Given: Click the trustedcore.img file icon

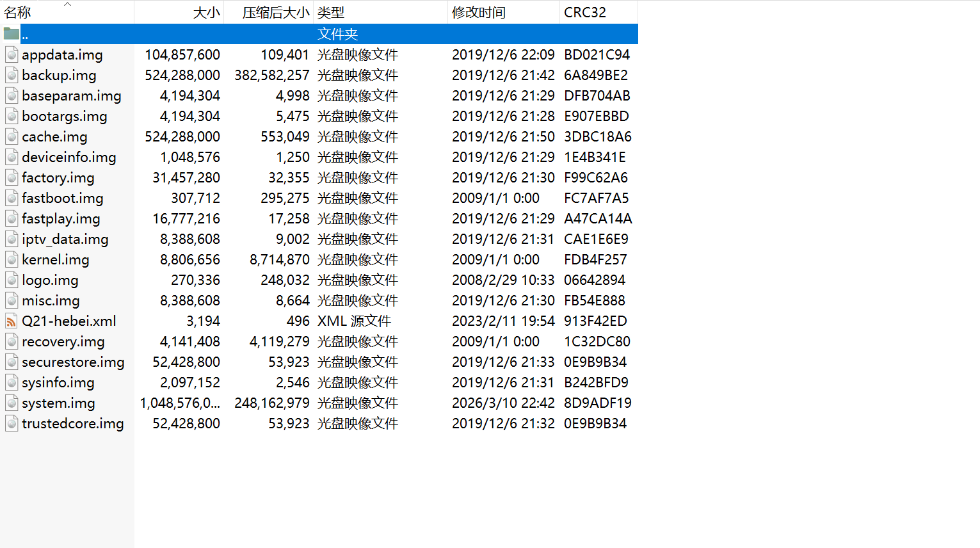Looking at the screenshot, I should (12, 423).
